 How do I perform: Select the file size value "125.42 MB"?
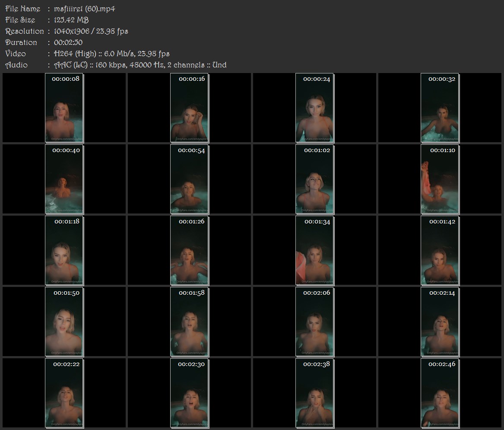(x=71, y=20)
